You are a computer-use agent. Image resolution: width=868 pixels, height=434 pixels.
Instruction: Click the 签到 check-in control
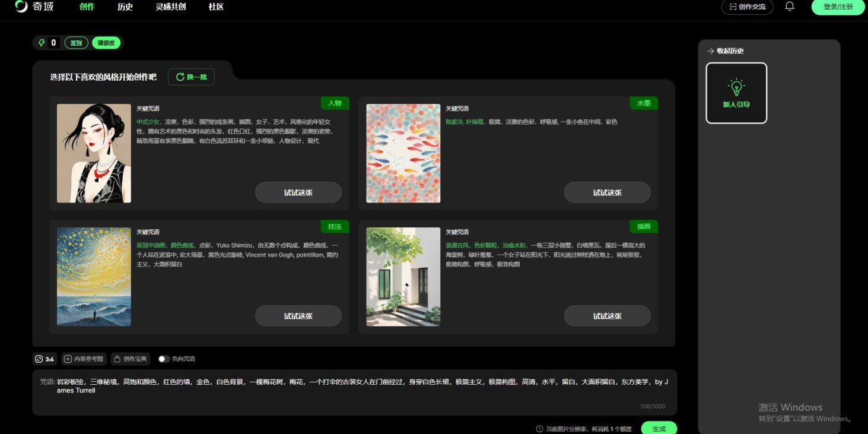(76, 42)
